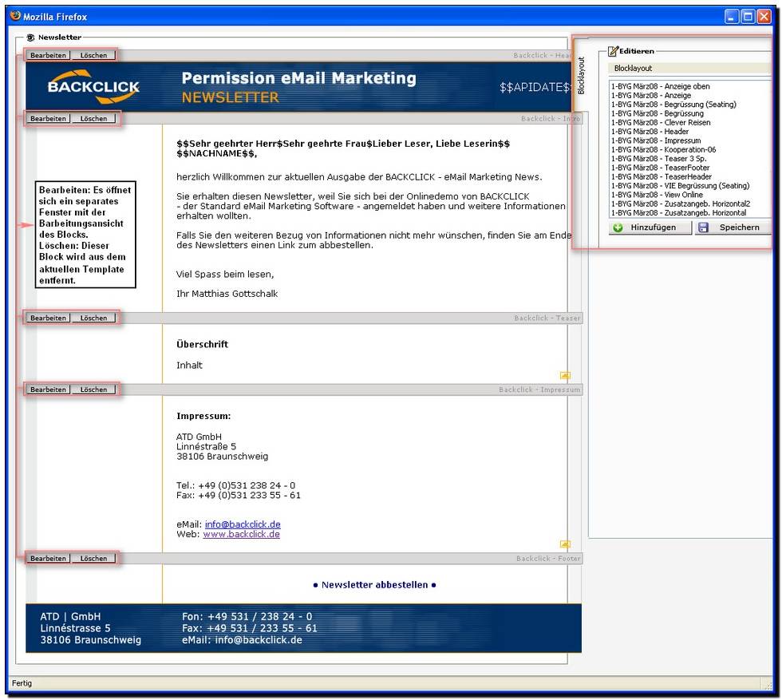Click the yellow image icon in Teaser block
This screenshot has width=782, height=700.
point(565,375)
